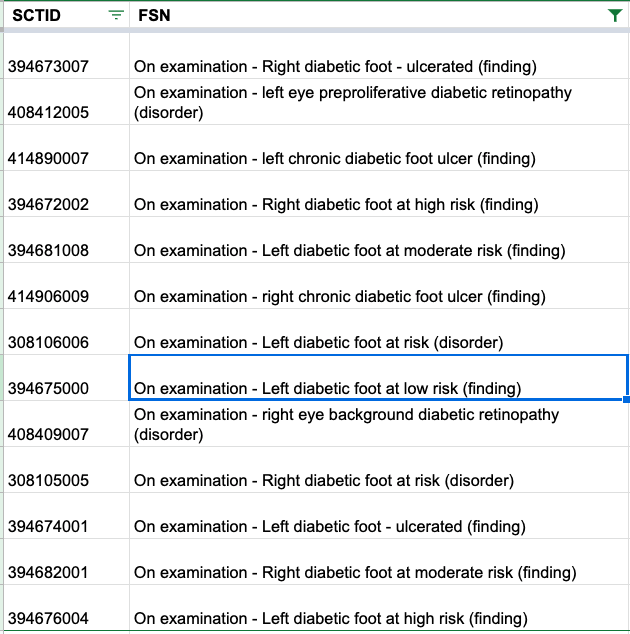Screen dimensions: 630x634
Task: Select SCTID cell 394673007
Action: pos(66,56)
